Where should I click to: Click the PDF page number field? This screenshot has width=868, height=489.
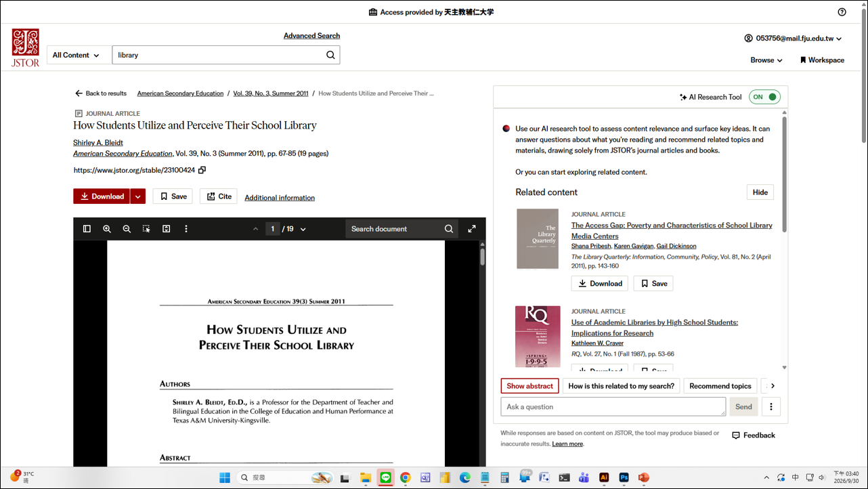click(272, 229)
